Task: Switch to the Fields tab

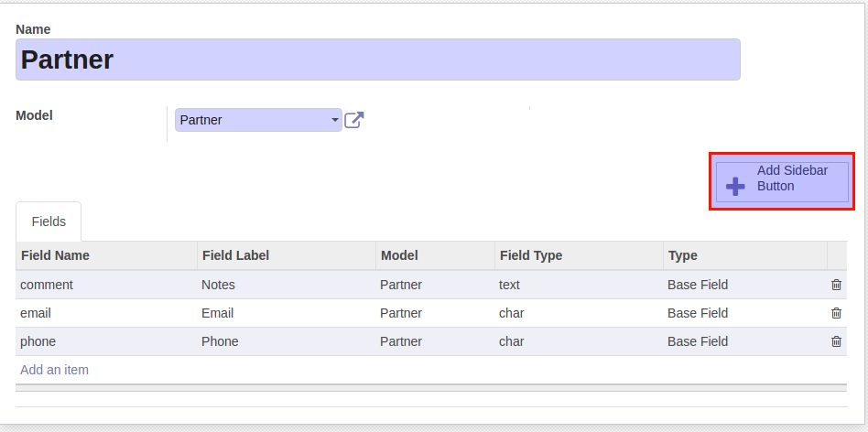Action: click(49, 221)
